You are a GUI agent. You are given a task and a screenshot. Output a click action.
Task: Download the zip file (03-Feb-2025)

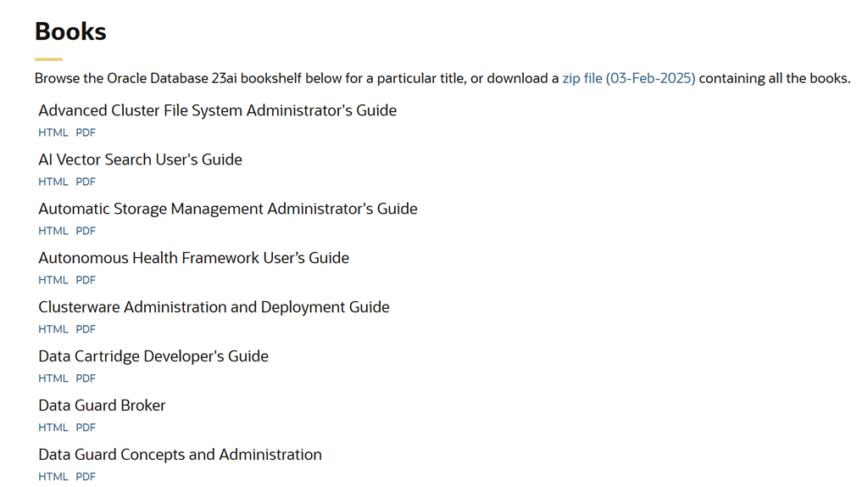coord(628,78)
